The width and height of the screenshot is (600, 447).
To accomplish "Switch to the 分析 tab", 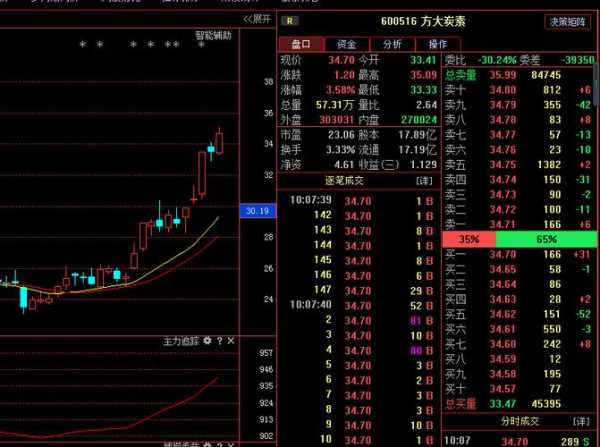I will coord(392,44).
